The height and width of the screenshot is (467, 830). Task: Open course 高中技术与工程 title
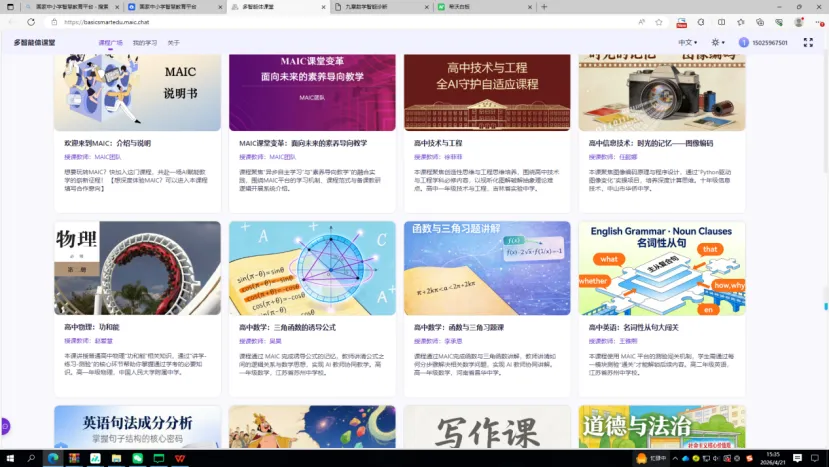point(438,143)
